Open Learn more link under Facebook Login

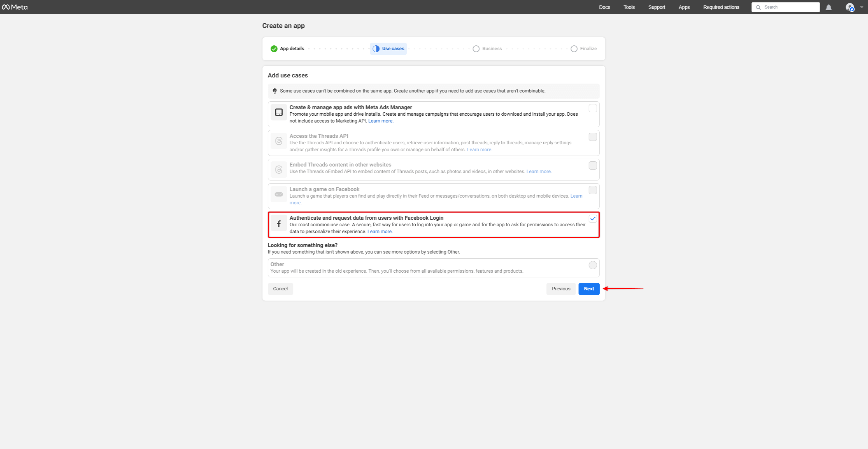(x=380, y=231)
